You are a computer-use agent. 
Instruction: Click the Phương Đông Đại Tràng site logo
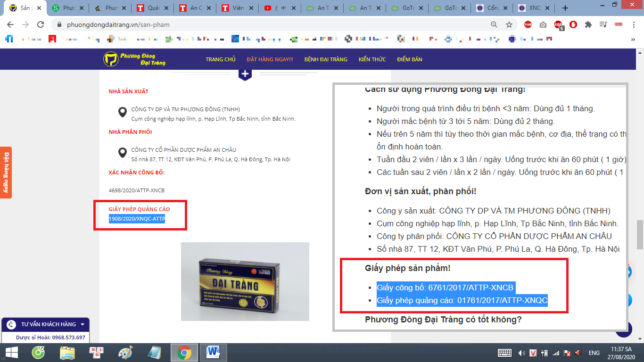click(135, 59)
